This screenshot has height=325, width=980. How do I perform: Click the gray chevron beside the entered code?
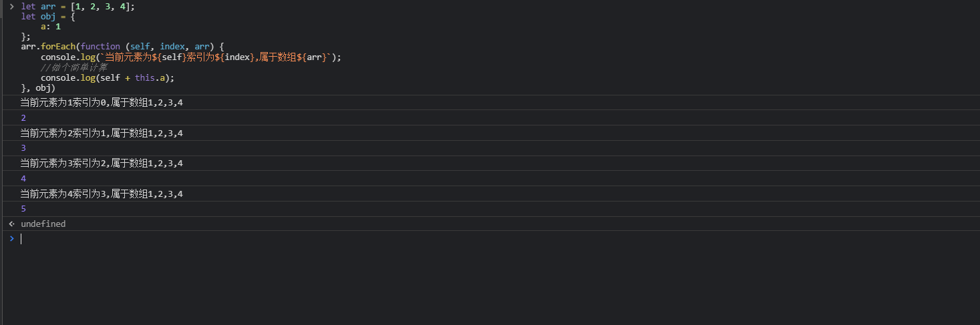click(11, 6)
